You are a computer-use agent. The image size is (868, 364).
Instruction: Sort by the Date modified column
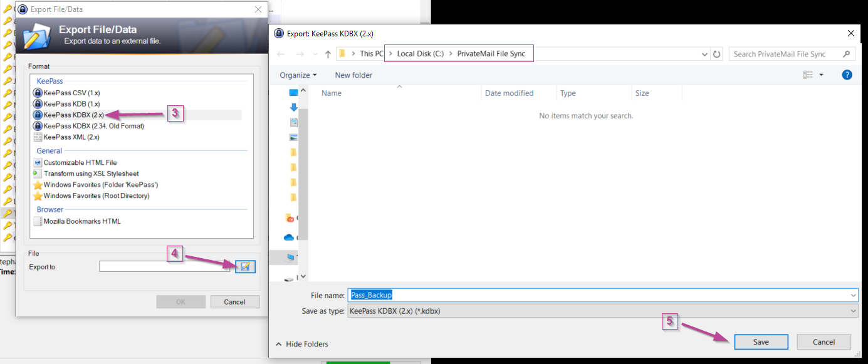coord(509,93)
